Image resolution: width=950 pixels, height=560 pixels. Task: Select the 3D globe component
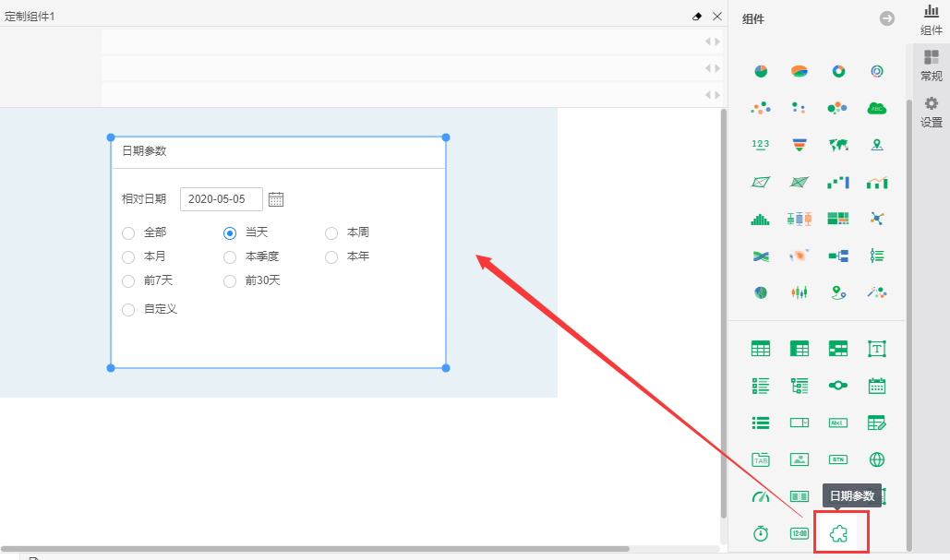(761, 293)
